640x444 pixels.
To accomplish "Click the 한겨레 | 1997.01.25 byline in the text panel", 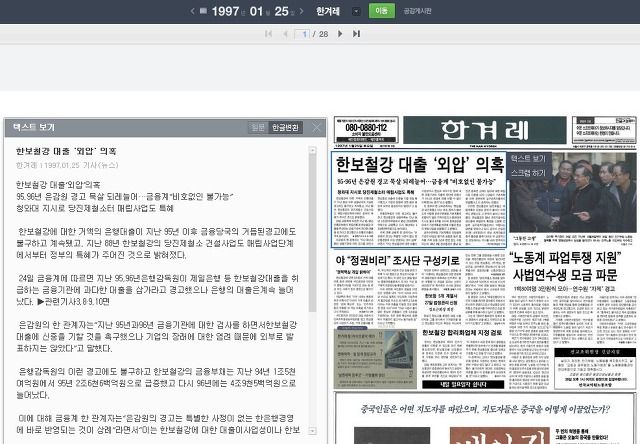I will (67, 165).
